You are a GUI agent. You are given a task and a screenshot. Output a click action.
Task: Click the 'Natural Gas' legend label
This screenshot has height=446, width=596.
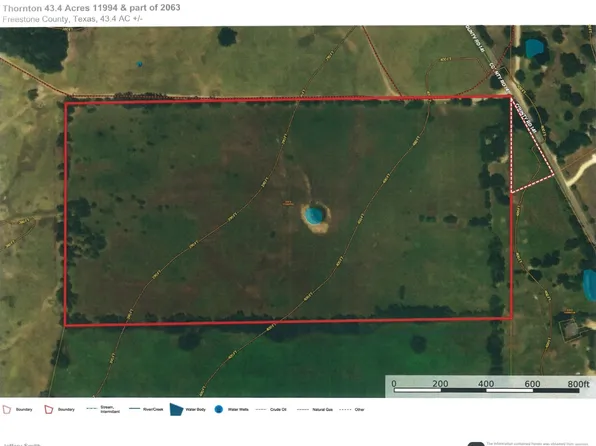coord(322,409)
